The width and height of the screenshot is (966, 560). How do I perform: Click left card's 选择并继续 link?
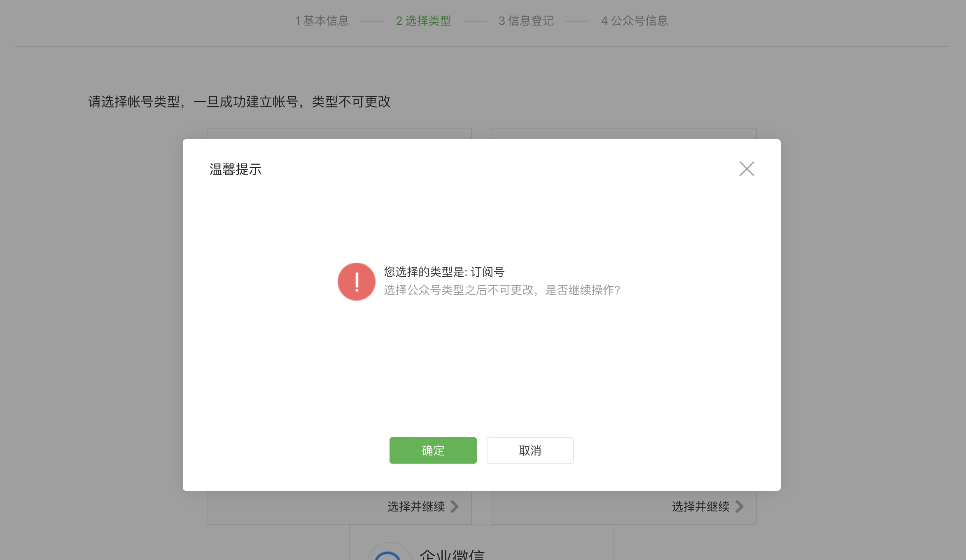416,506
